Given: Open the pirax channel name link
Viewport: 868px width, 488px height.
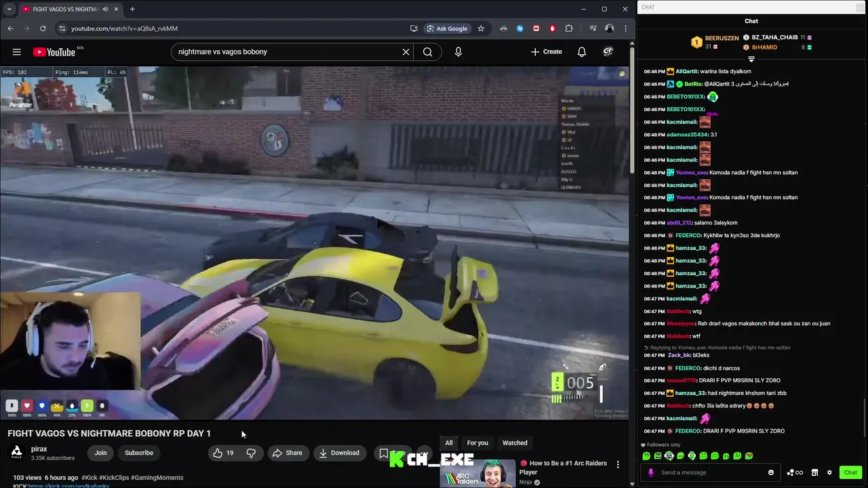Looking at the screenshot, I should (x=39, y=449).
